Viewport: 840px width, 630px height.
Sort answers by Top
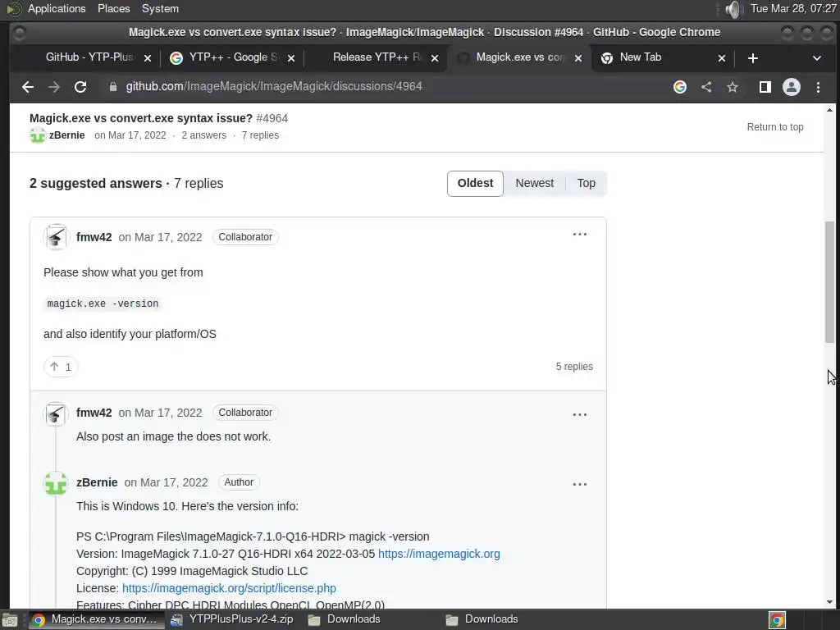pyautogui.click(x=586, y=183)
